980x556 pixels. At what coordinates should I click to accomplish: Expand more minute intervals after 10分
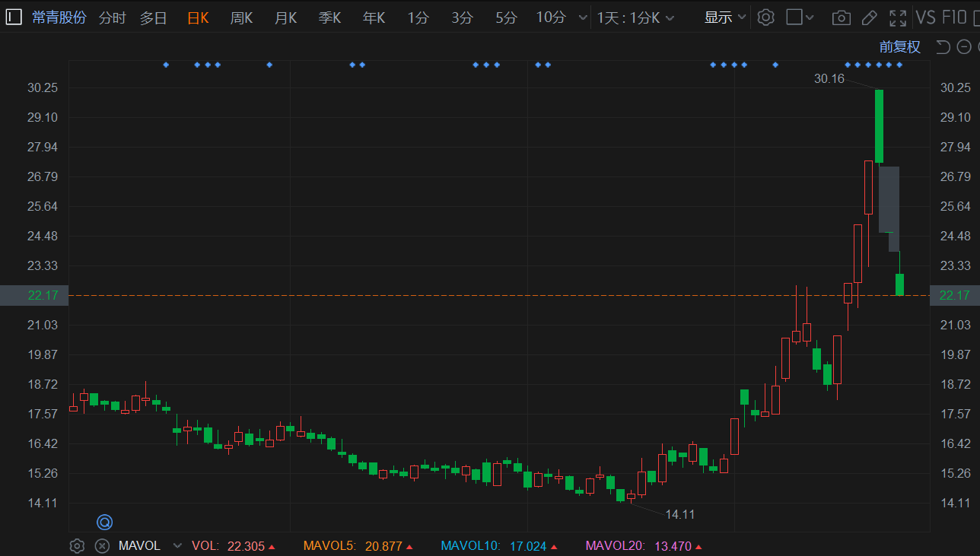pos(583,17)
